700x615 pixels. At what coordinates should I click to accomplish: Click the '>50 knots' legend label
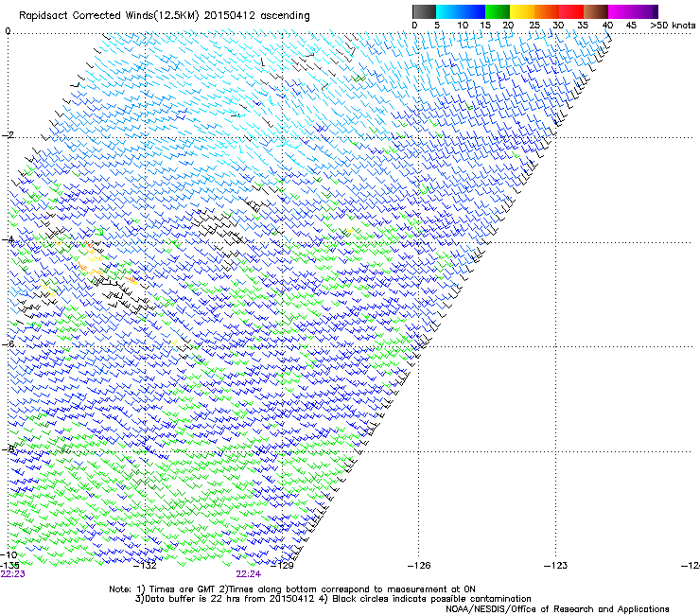tap(673, 26)
